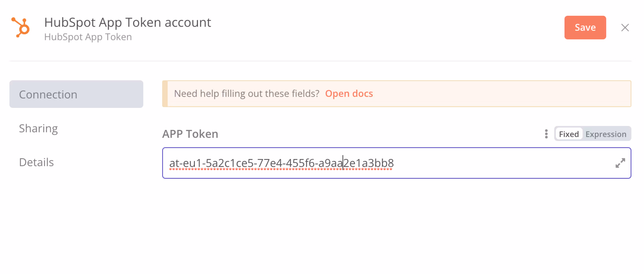Click the help banner's orange left stripe
The width and height of the screenshot is (644, 274).
point(165,94)
